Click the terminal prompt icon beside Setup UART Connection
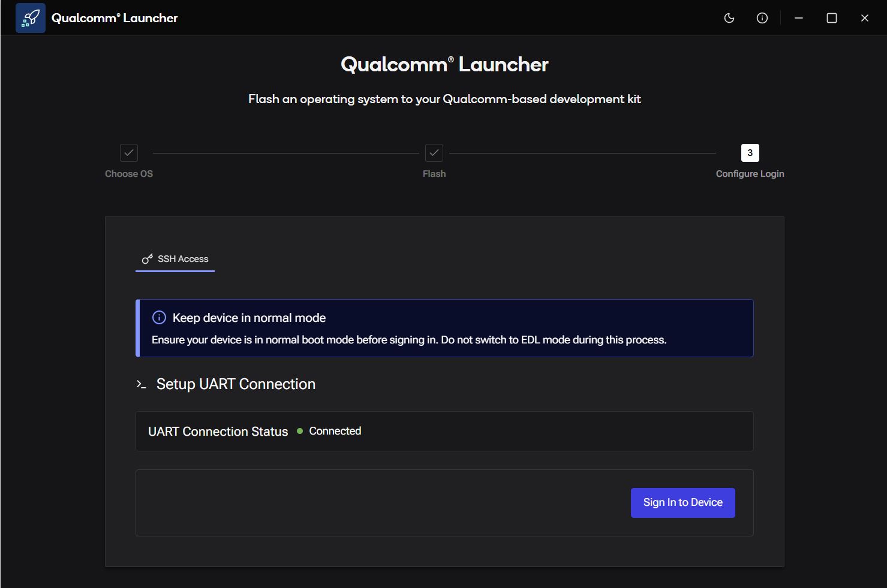The width and height of the screenshot is (887, 588). (x=142, y=384)
